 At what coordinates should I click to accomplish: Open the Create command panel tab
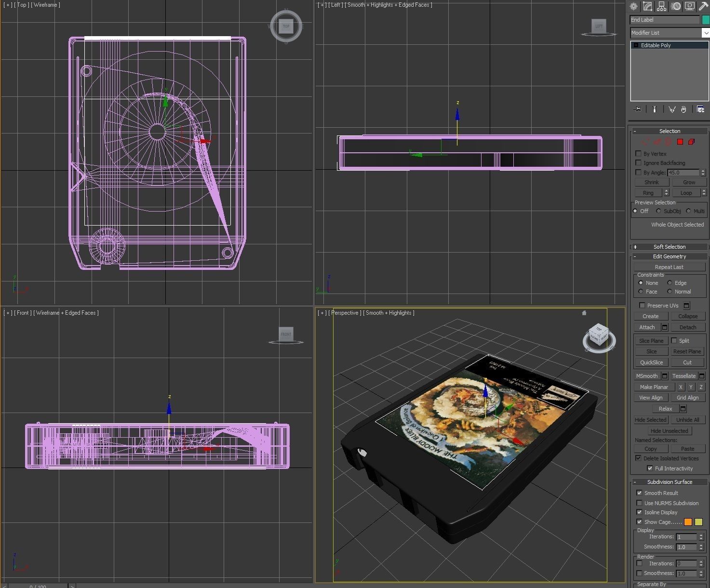point(633,6)
